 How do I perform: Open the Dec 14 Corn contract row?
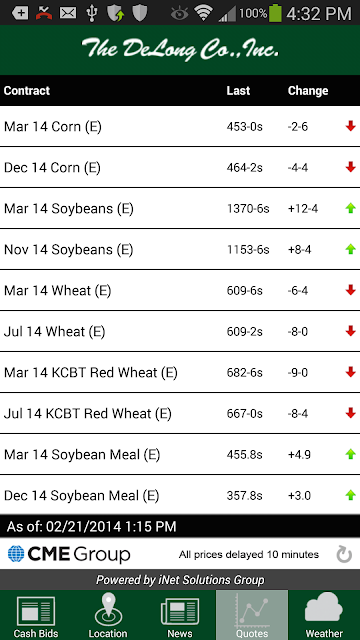coord(180,167)
